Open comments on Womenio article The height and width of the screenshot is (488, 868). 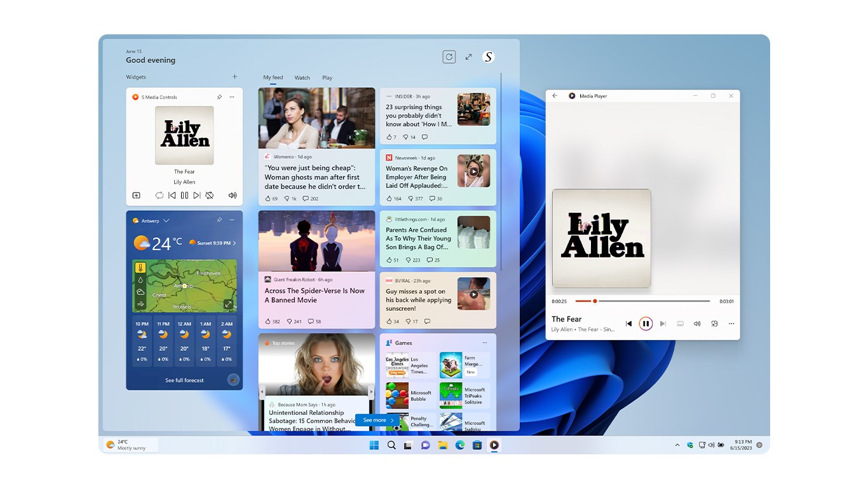[310, 198]
